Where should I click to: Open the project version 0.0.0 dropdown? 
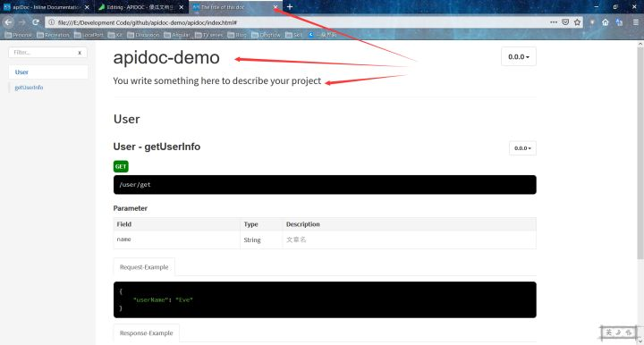(x=518, y=56)
